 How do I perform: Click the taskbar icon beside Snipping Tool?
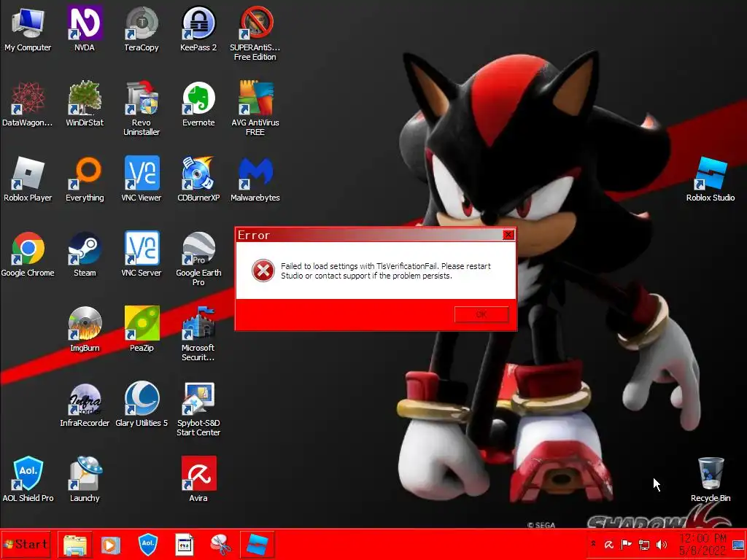click(185, 545)
